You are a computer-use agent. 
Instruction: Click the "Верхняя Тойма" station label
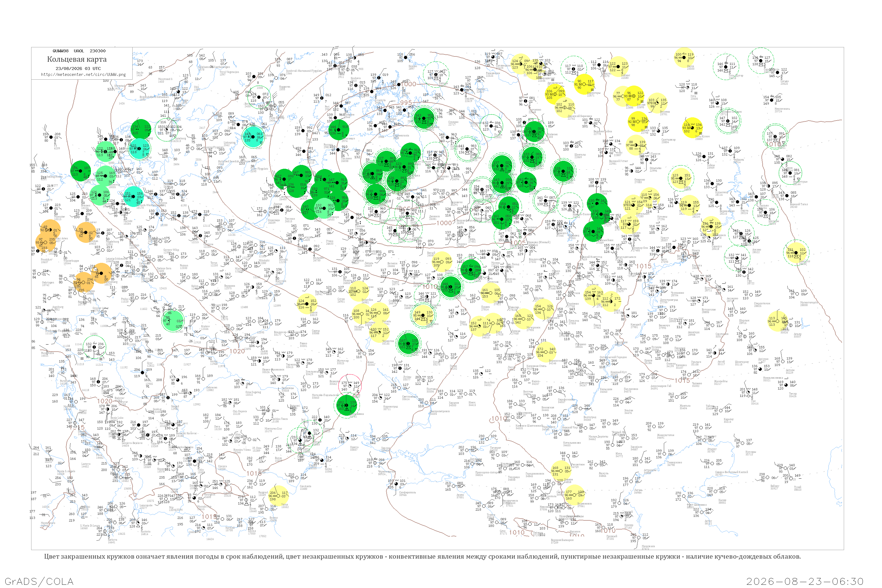click(603, 131)
